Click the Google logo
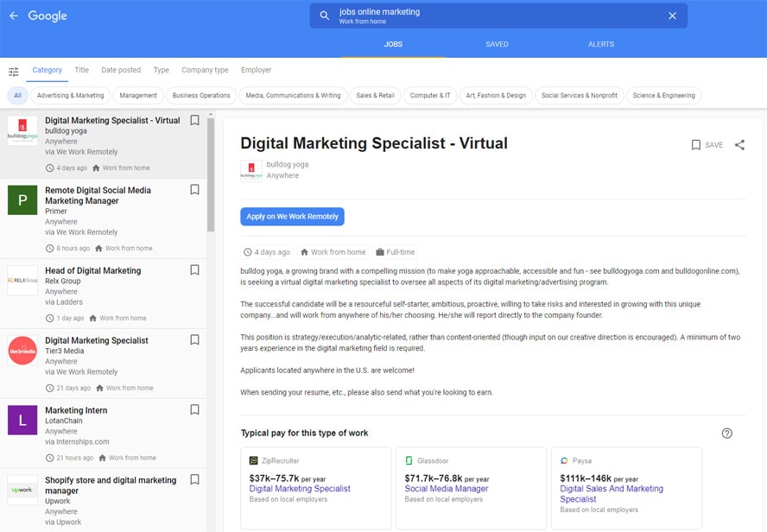This screenshot has height=532, width=767. tap(48, 16)
